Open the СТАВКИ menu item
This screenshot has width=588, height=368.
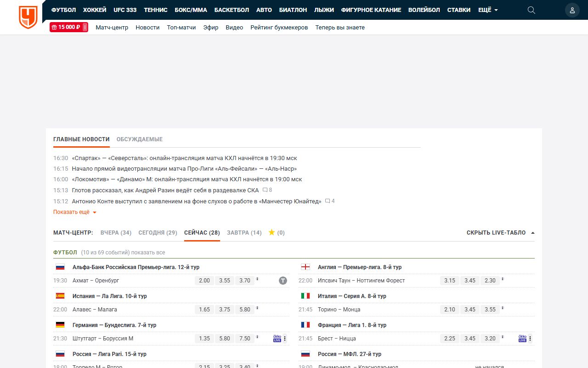(x=459, y=10)
